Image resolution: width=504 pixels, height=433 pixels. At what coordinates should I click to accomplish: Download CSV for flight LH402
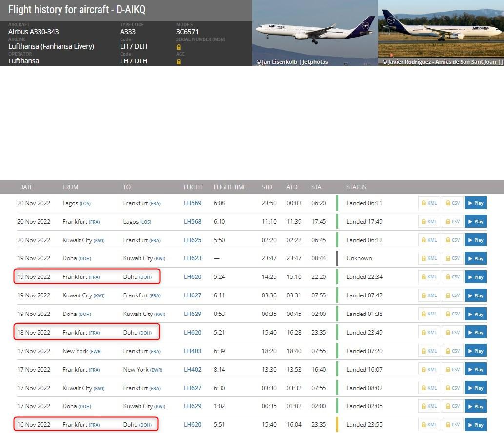(453, 370)
